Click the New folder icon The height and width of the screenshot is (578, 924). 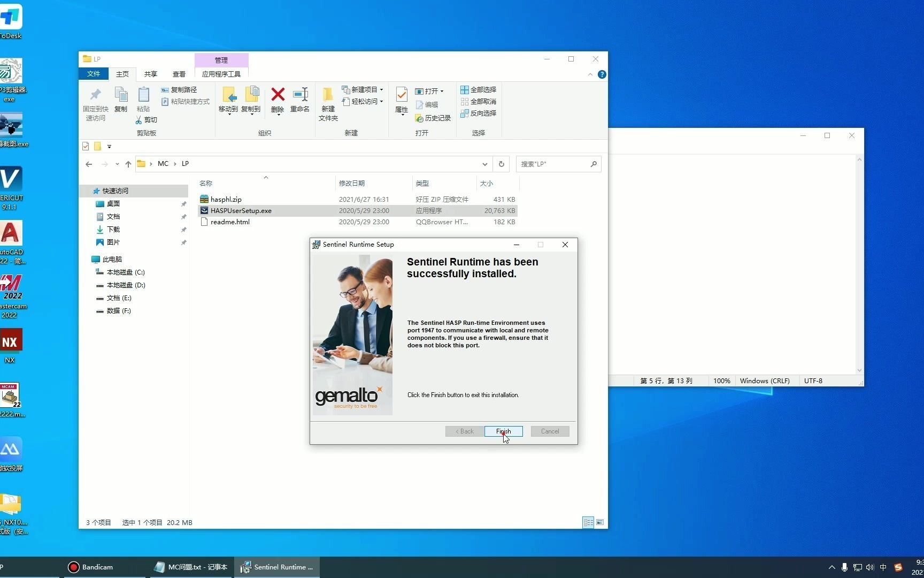pos(328,95)
